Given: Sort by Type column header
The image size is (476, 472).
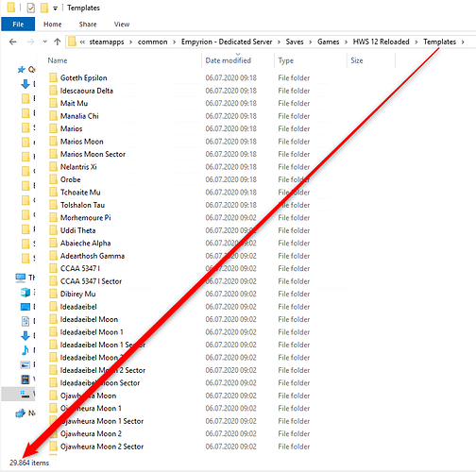Looking at the screenshot, I should [285, 60].
